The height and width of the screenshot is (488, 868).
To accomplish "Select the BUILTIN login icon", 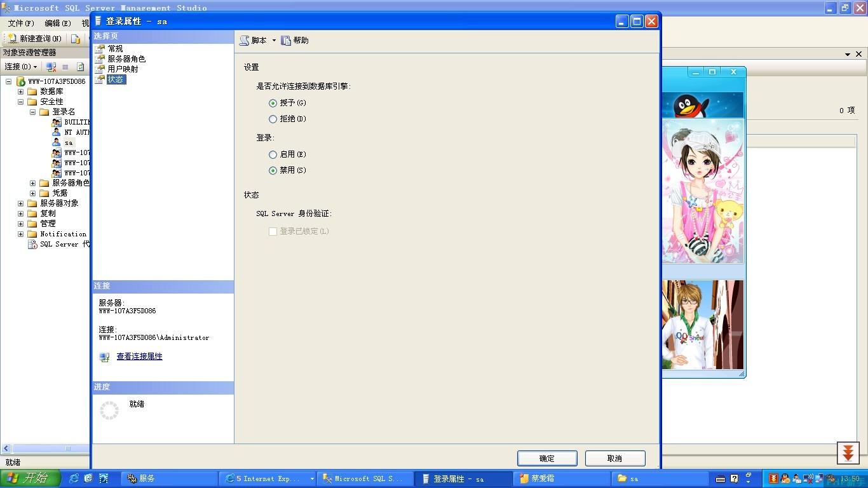I will coord(57,122).
